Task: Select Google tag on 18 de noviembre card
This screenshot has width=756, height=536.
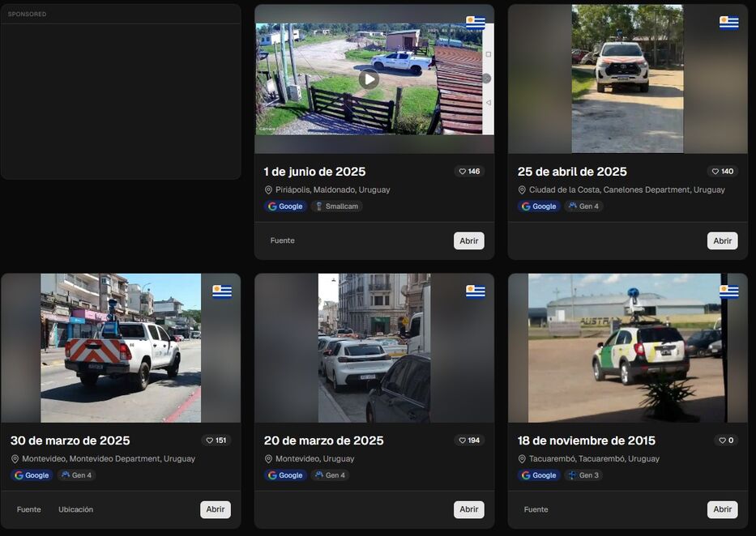Action: point(539,475)
